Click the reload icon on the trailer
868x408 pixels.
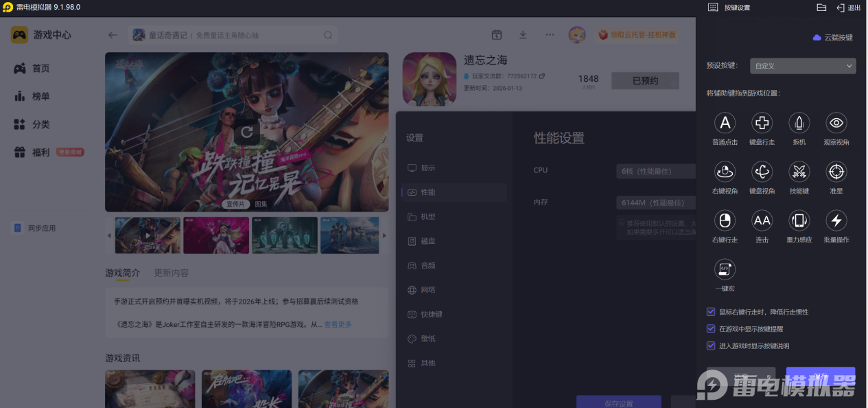click(247, 132)
